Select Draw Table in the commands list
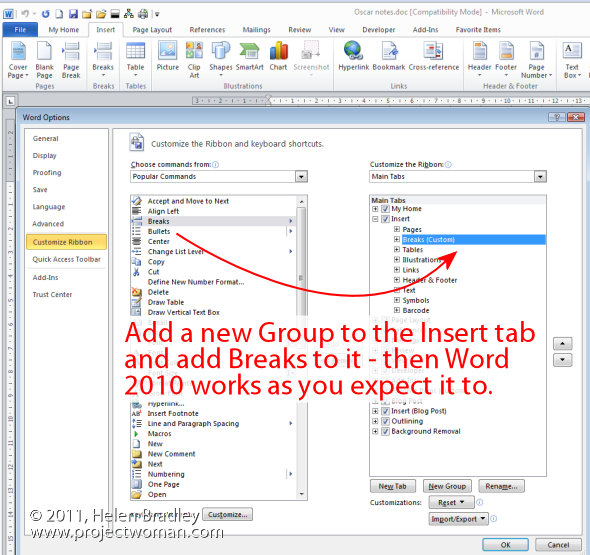The height and width of the screenshot is (555, 590). [213, 302]
